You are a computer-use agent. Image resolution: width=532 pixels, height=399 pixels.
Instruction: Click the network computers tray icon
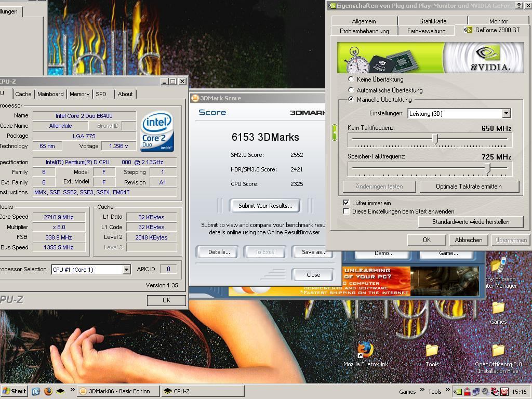coord(476,392)
